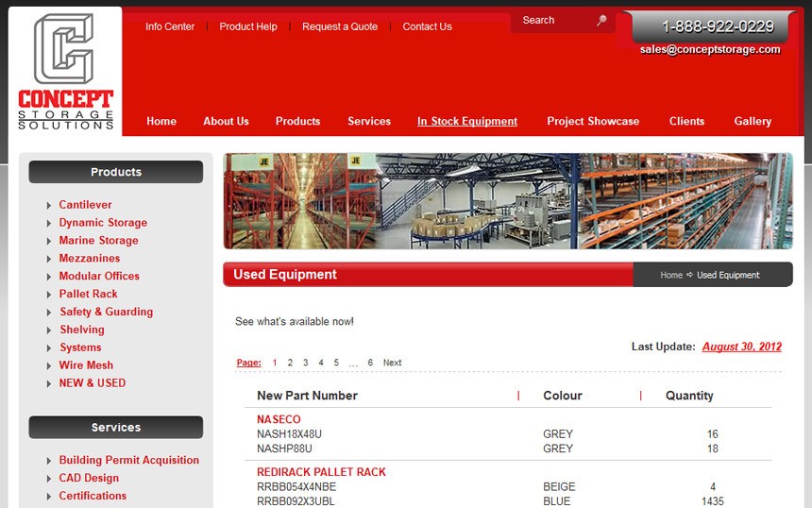Open Modular Offices product category
Image resolution: width=812 pixels, height=508 pixels.
pyautogui.click(x=99, y=276)
